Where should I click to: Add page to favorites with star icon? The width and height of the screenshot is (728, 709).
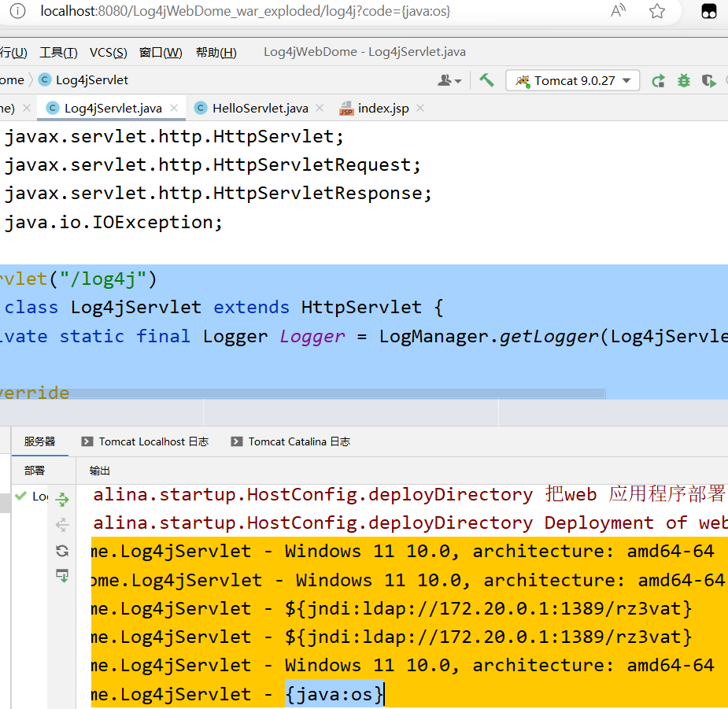pyautogui.click(x=656, y=11)
